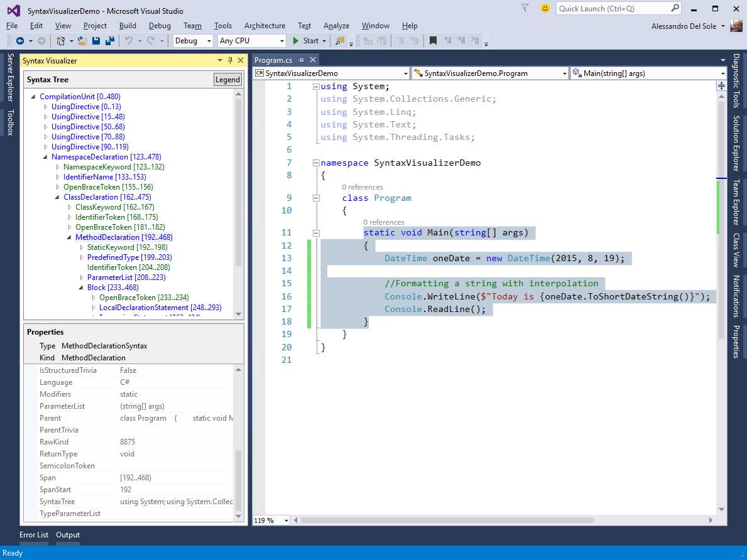Click the Legend button in Syntax Visualizer

coord(227,79)
